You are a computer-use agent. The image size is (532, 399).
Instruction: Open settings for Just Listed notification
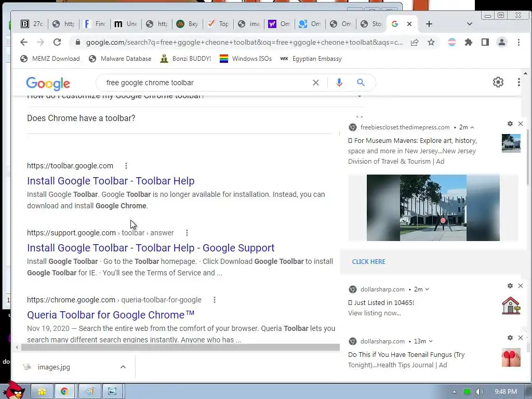tap(510, 286)
